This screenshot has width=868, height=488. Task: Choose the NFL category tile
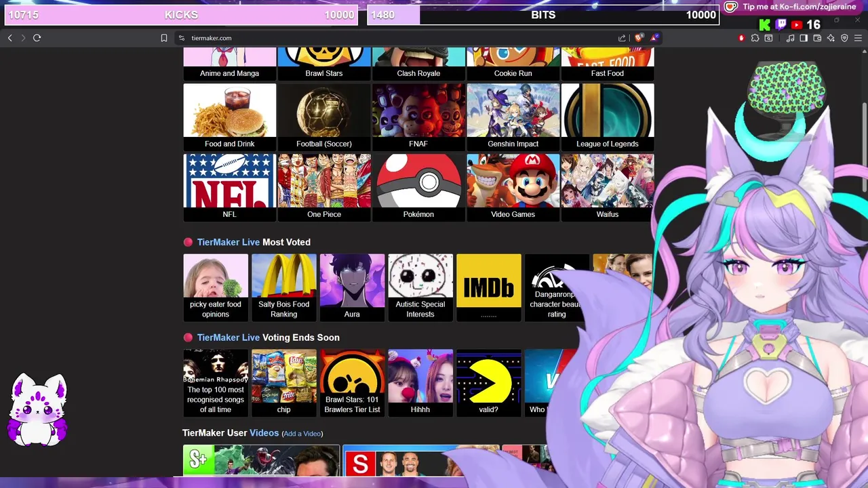[x=230, y=188]
